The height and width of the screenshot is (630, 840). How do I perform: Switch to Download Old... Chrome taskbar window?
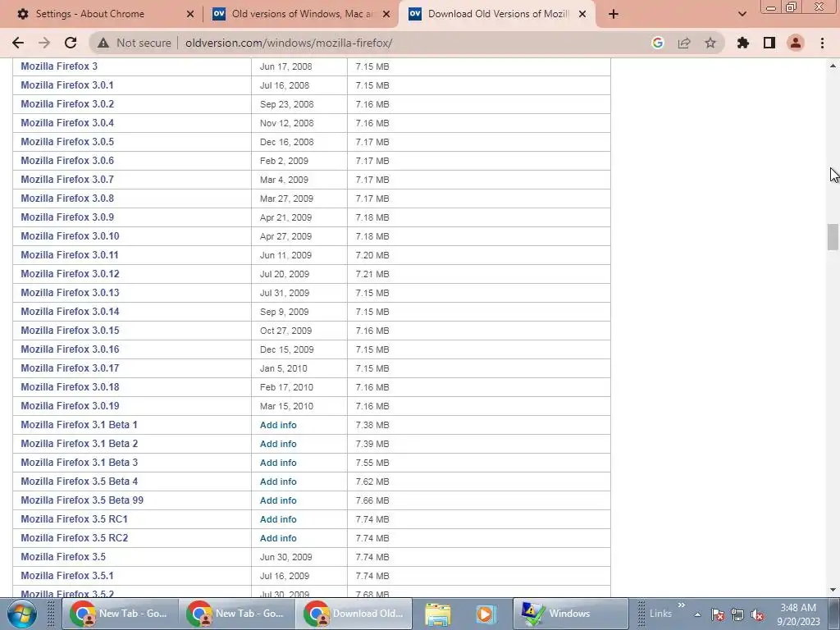coord(354,614)
